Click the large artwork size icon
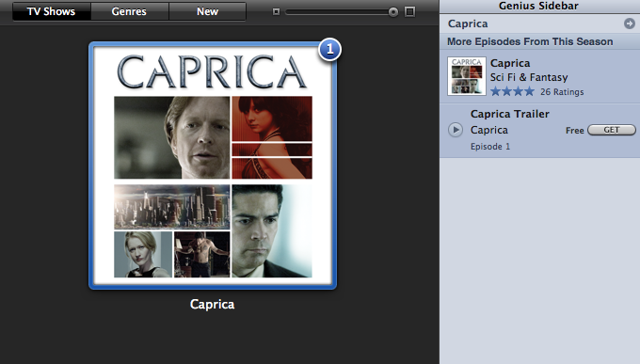The height and width of the screenshot is (364, 640). point(409,11)
